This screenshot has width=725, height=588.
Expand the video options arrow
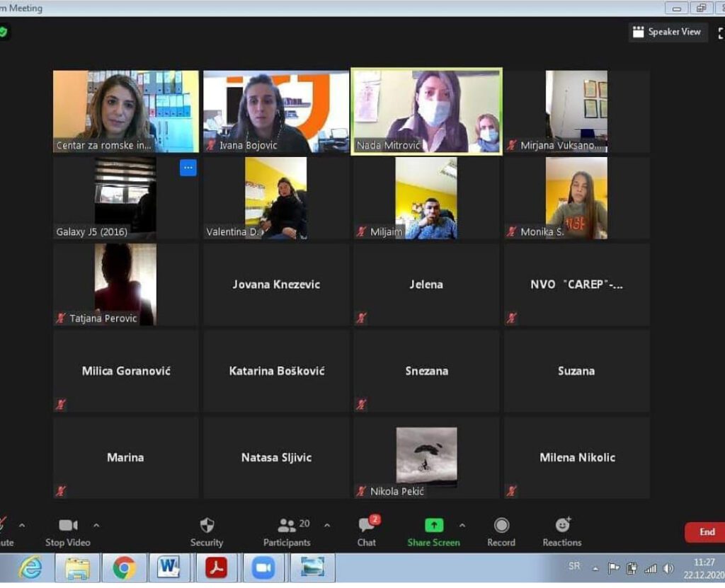[x=96, y=525]
